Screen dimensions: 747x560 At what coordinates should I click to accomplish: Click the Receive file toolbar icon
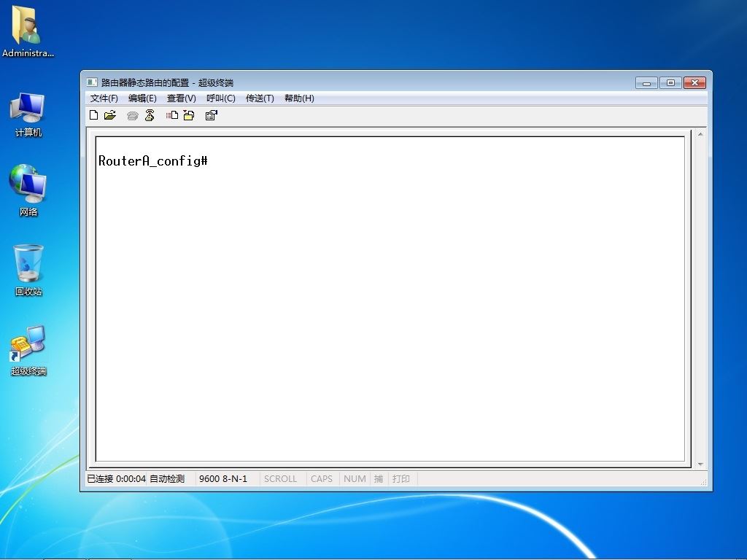[x=189, y=115]
